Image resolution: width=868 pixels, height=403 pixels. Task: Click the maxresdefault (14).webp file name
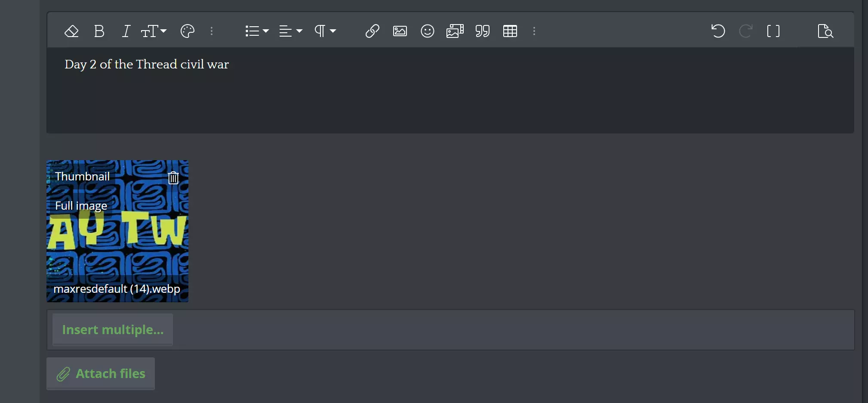(x=117, y=288)
